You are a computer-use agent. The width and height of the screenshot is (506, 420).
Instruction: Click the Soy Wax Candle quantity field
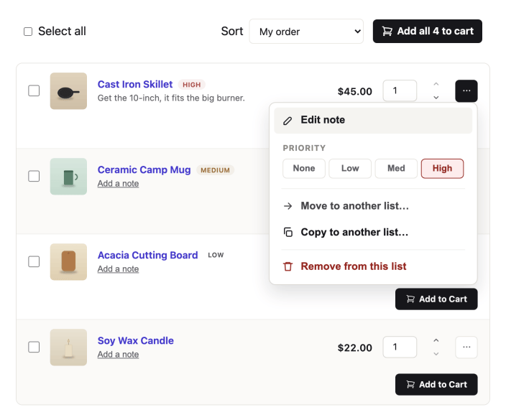pos(400,347)
